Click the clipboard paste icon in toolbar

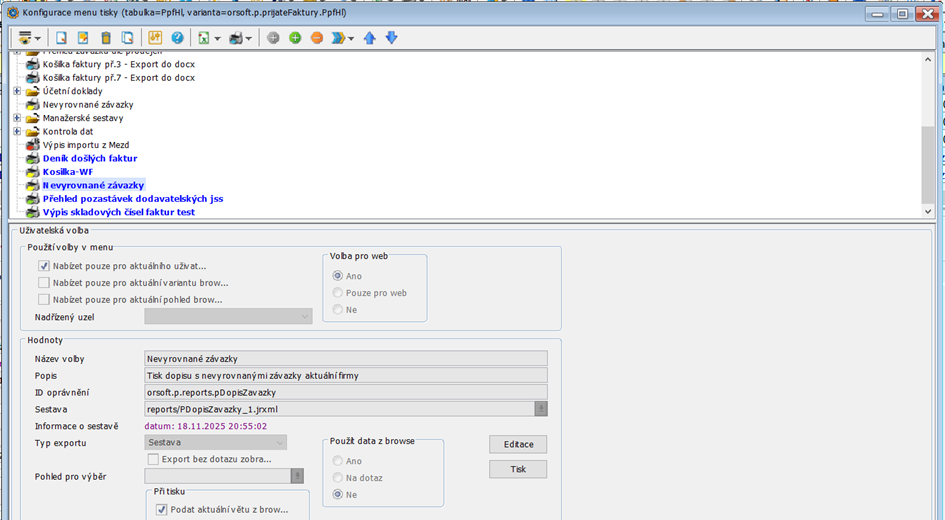click(106, 38)
